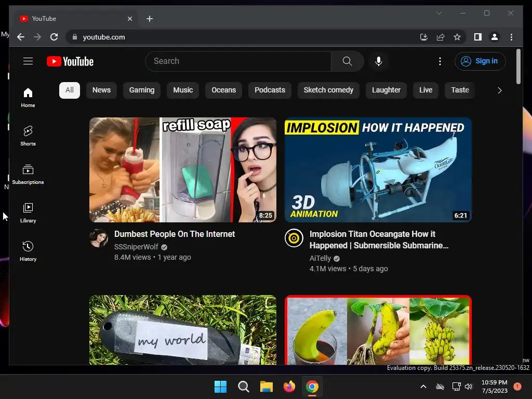Open the my world thumbnail video
532x399 pixels.
coord(183,330)
